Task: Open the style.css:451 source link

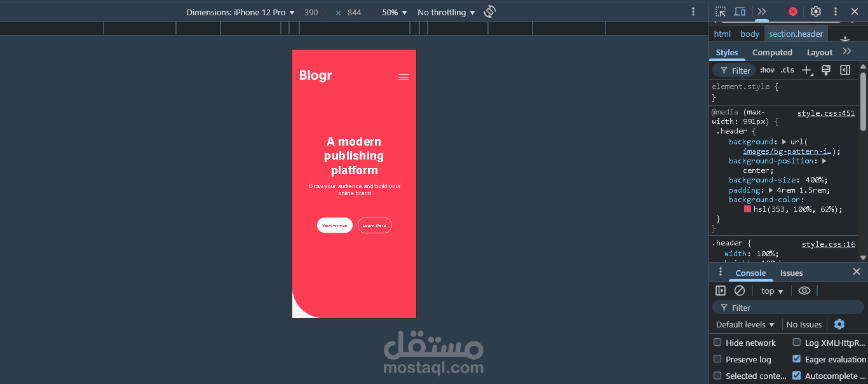Action: (x=826, y=113)
